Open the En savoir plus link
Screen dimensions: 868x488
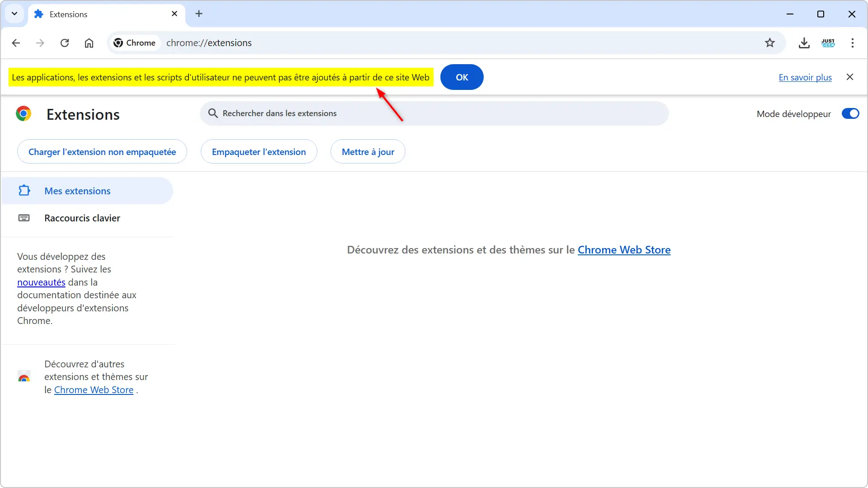pyautogui.click(x=805, y=77)
